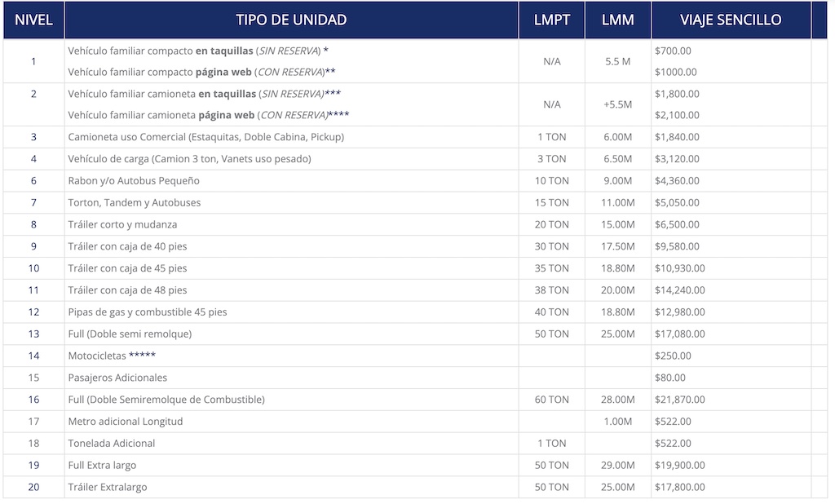
Task: Click the NIVEL column header
Action: (33, 20)
